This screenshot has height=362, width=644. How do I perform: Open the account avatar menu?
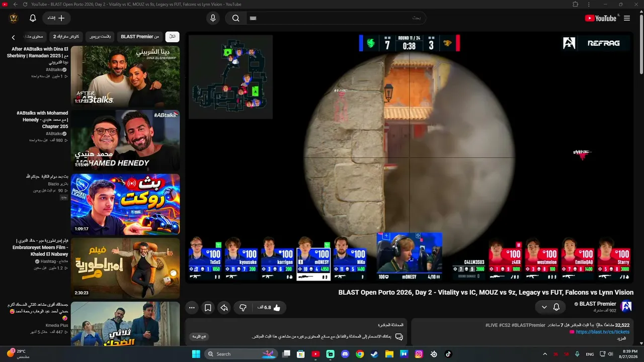[x=14, y=18]
